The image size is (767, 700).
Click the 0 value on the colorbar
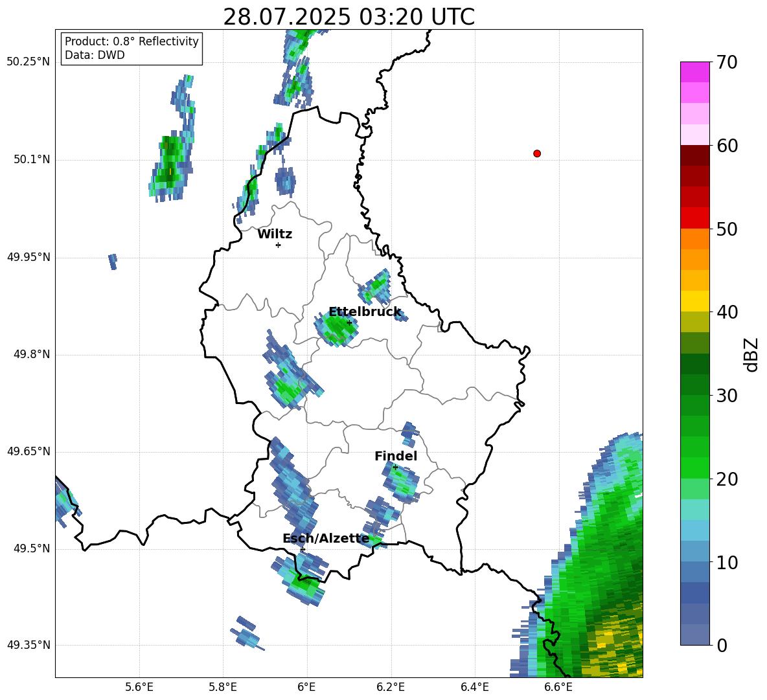[722, 645]
